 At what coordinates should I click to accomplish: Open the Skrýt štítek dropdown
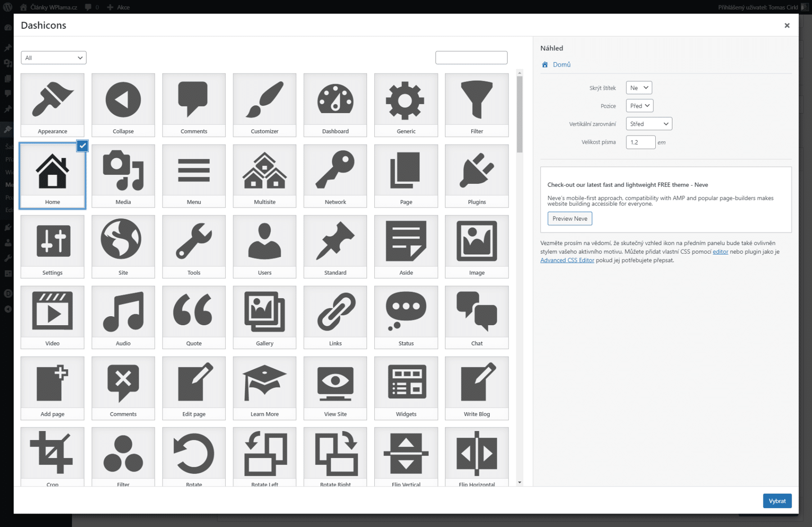click(x=639, y=88)
